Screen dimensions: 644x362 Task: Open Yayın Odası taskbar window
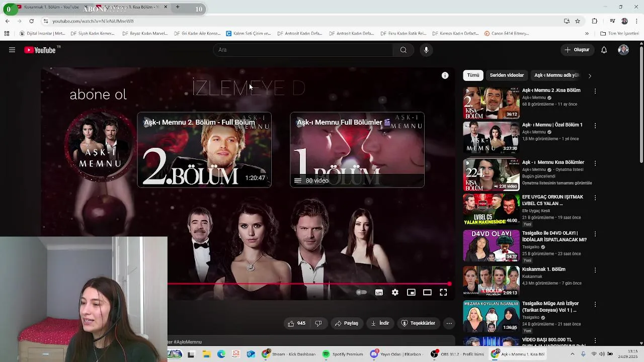coord(396,354)
